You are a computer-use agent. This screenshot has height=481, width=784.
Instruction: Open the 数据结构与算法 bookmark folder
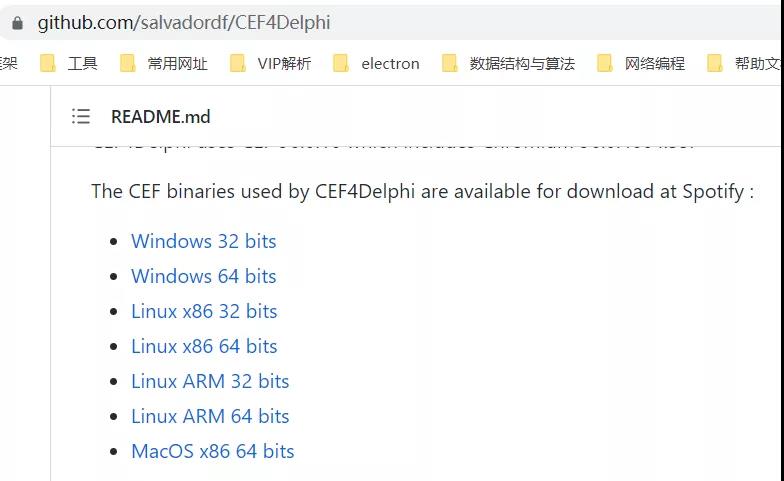(508, 64)
